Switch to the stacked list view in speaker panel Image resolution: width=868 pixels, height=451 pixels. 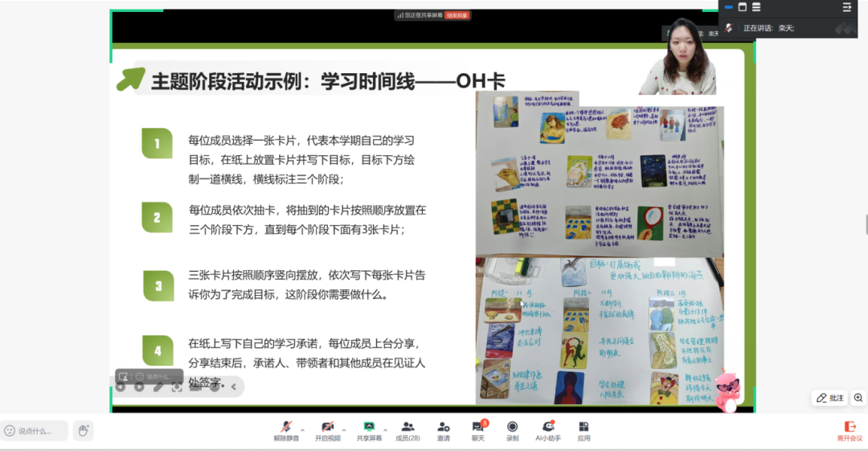756,7
